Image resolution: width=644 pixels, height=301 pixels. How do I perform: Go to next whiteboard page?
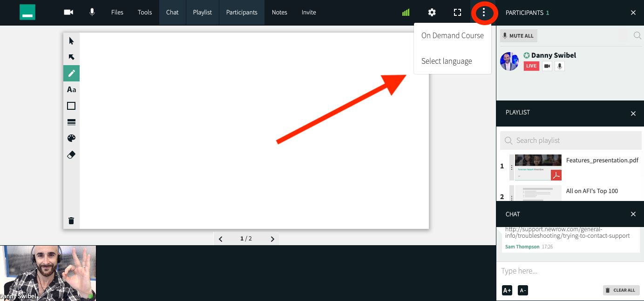click(x=272, y=239)
